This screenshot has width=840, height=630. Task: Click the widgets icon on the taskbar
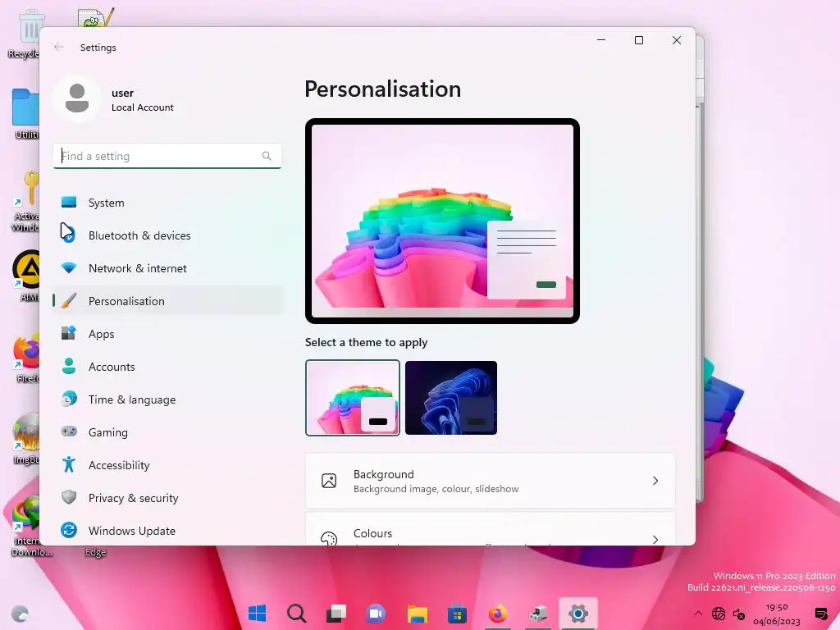click(x=20, y=614)
